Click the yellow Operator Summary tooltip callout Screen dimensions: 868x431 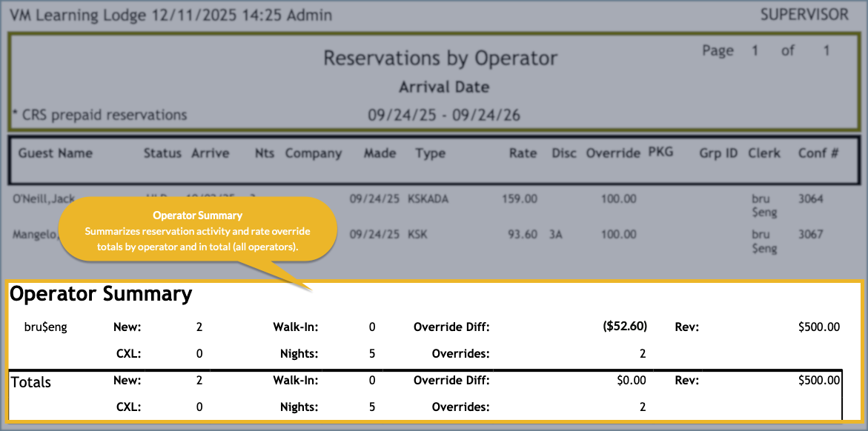197,229
